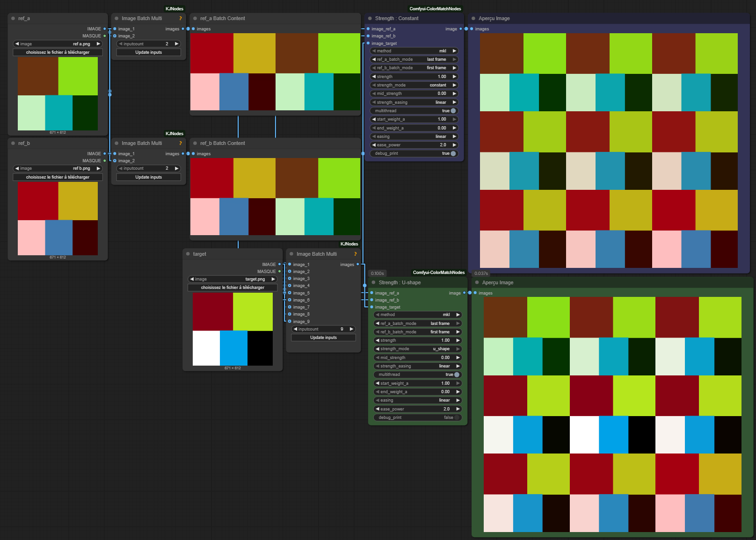Open strength_mode constant dropdown

[x=414, y=85]
